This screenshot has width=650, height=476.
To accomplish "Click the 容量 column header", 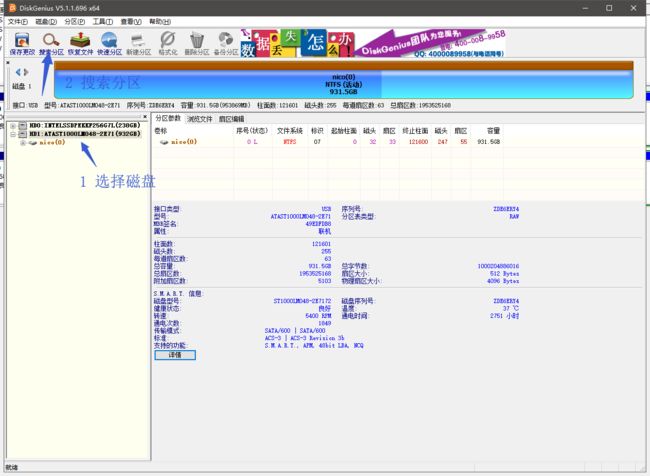I will pyautogui.click(x=493, y=131).
